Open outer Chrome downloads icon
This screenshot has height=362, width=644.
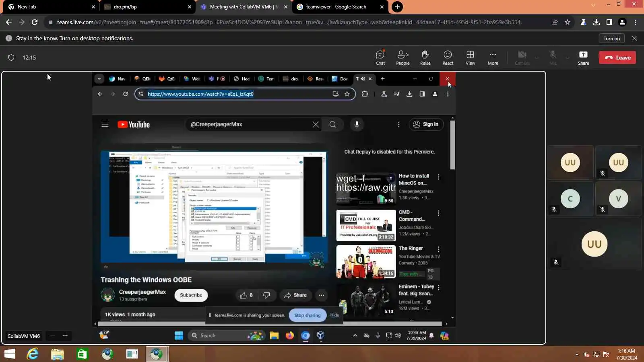point(597,22)
